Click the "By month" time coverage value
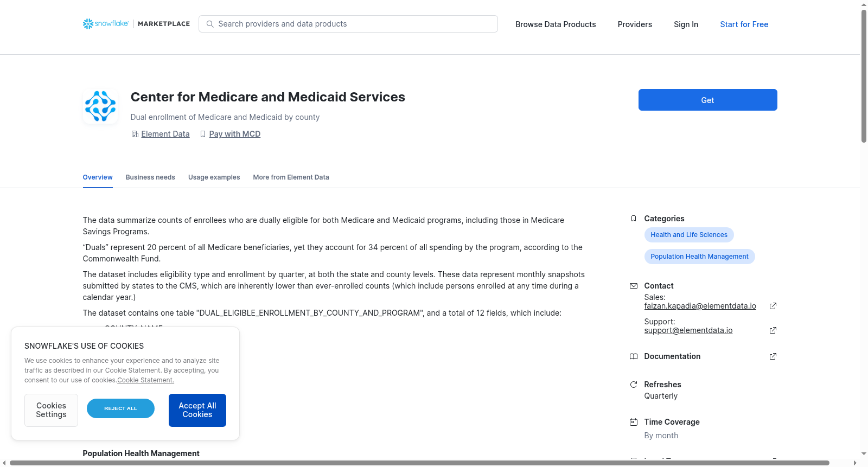The image size is (868, 467). 661,436
